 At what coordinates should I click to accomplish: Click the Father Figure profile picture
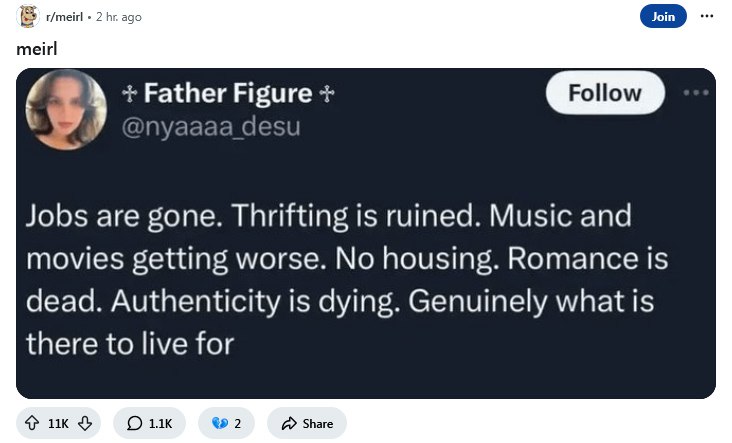pos(66,110)
